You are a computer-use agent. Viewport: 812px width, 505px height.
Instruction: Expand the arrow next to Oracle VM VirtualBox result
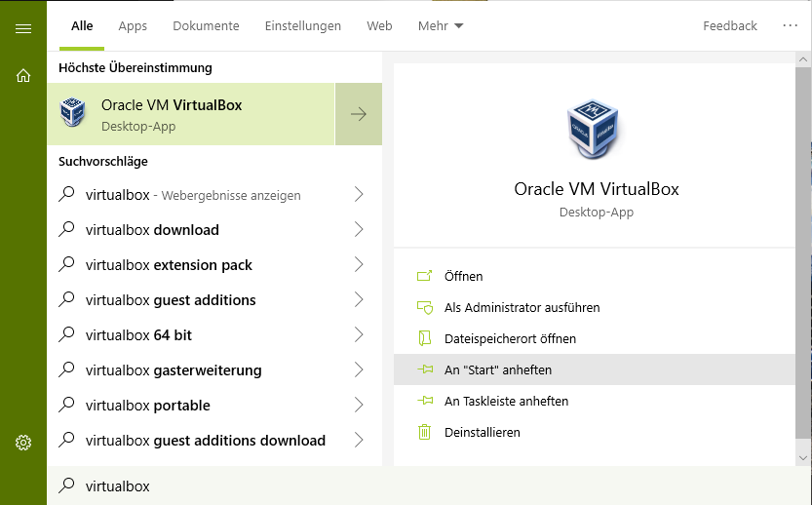tap(359, 114)
